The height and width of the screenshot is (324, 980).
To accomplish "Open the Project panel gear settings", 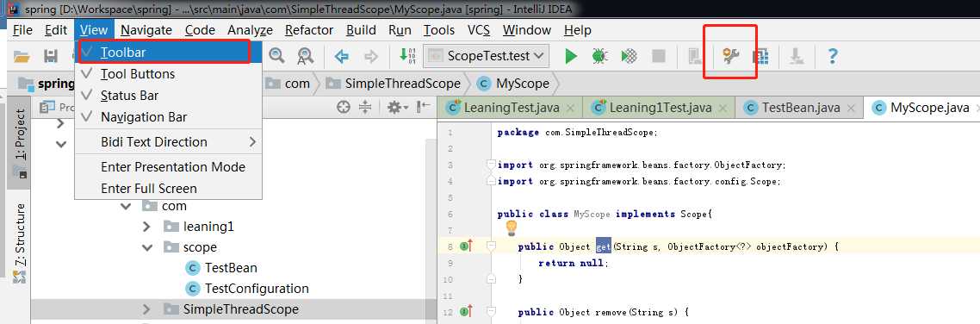I will coord(398,108).
